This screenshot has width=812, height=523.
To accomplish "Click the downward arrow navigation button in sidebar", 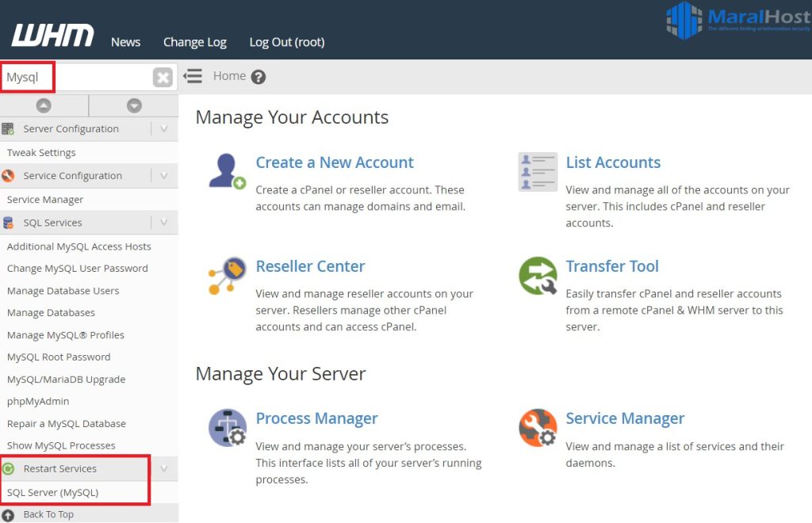I will 132,104.
